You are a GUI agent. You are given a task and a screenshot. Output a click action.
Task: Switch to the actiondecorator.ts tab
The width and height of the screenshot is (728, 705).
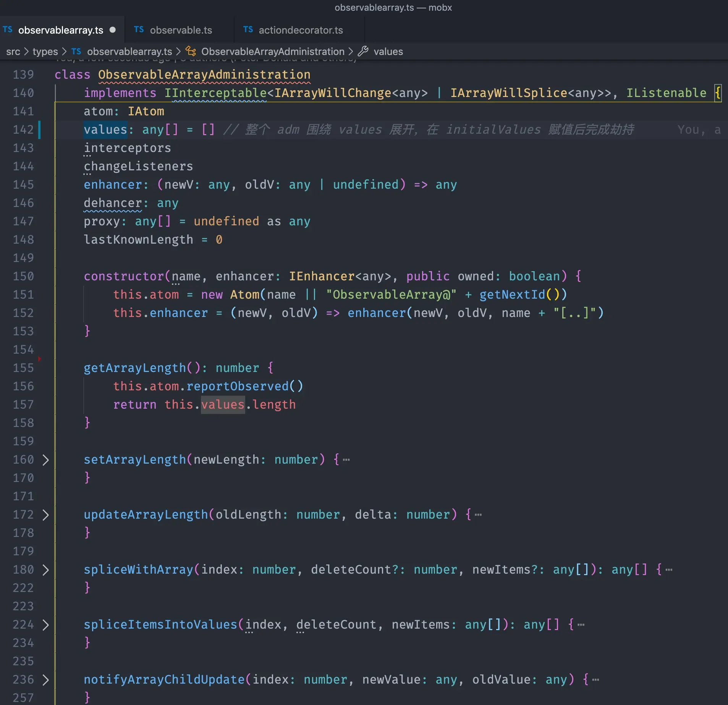(300, 30)
